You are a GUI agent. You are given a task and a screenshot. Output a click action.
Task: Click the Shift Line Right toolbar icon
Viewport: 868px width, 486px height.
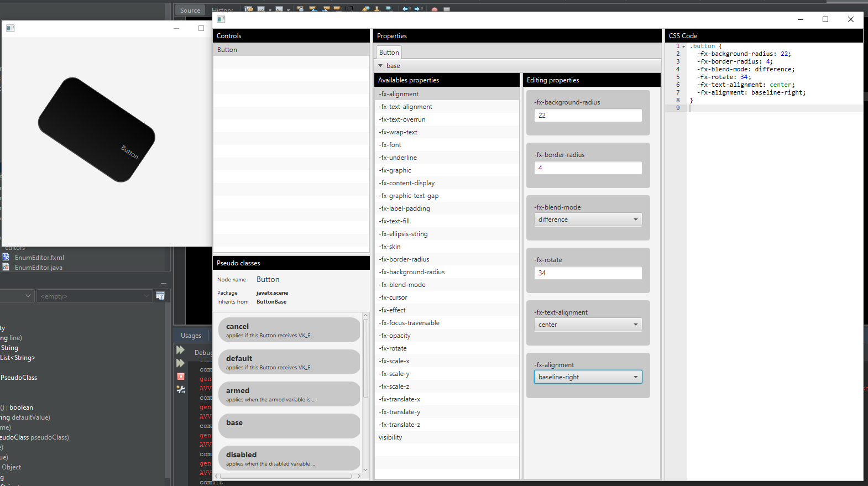[x=418, y=9]
